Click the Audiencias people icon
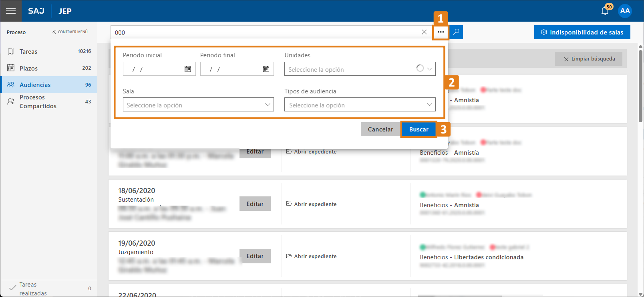Viewport: 644px width, 297px height. [11, 85]
